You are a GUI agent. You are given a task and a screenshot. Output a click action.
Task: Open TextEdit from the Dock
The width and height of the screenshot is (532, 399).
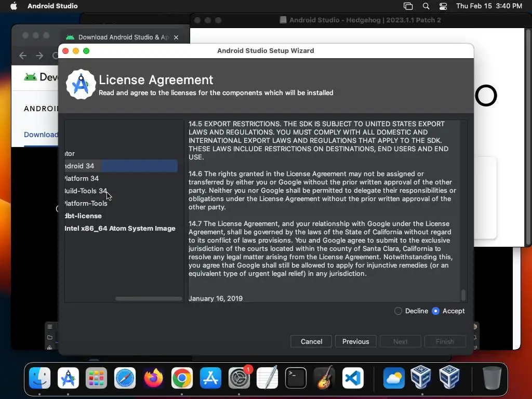tap(268, 378)
